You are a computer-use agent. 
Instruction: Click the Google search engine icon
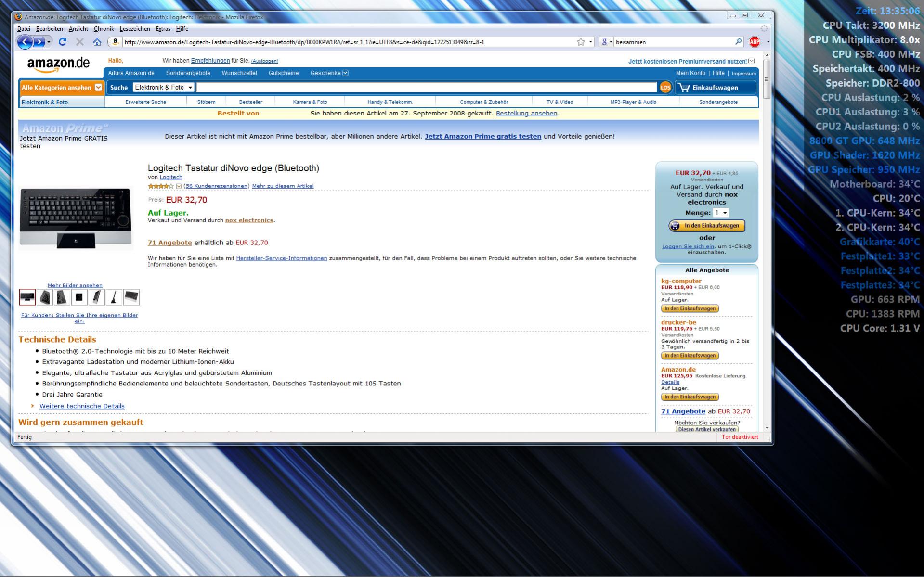pos(604,42)
